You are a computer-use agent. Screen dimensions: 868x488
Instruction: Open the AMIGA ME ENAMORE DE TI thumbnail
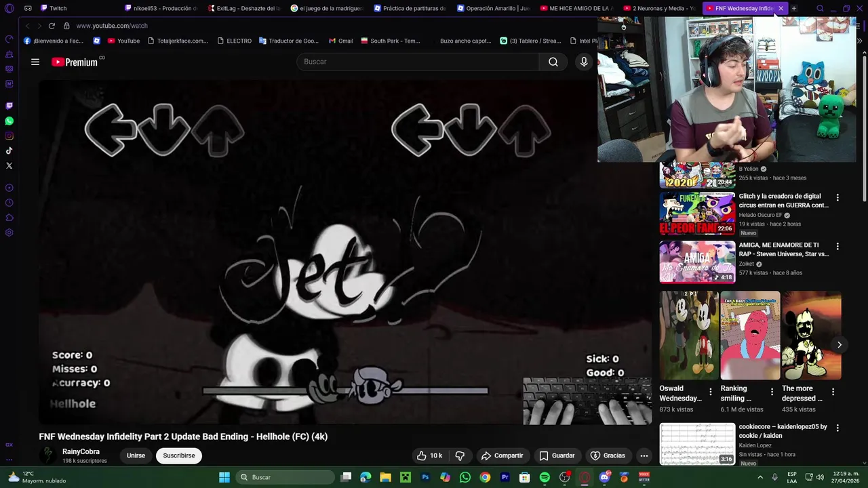pos(697,262)
